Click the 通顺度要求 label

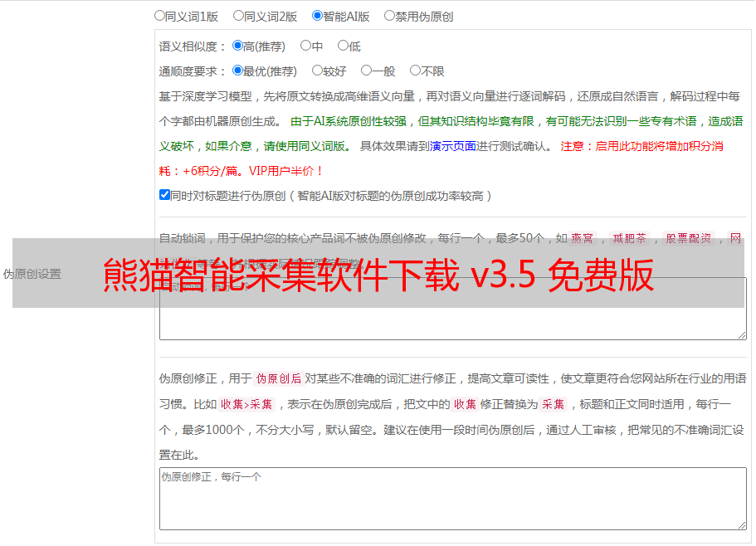[192, 71]
